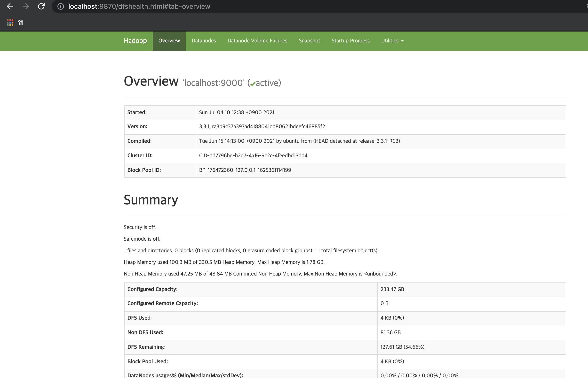Viewport: 588px width, 378px height.
Task: Select Block Pool Used value '4 KB (0%)'
Action: pyautogui.click(x=392, y=362)
